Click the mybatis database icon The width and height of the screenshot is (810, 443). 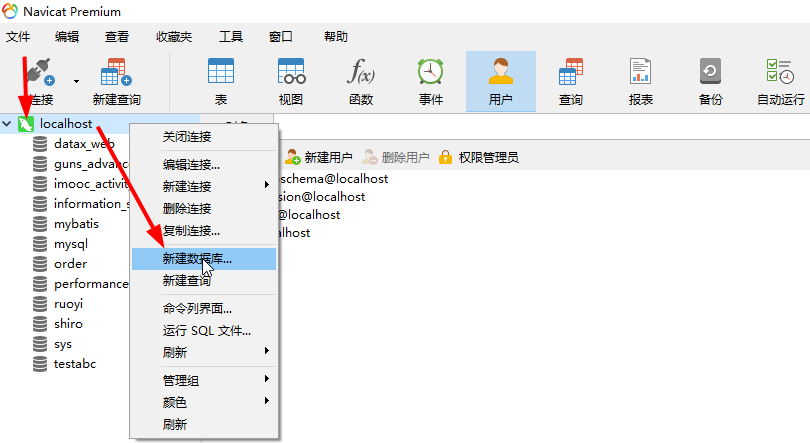click(x=40, y=224)
